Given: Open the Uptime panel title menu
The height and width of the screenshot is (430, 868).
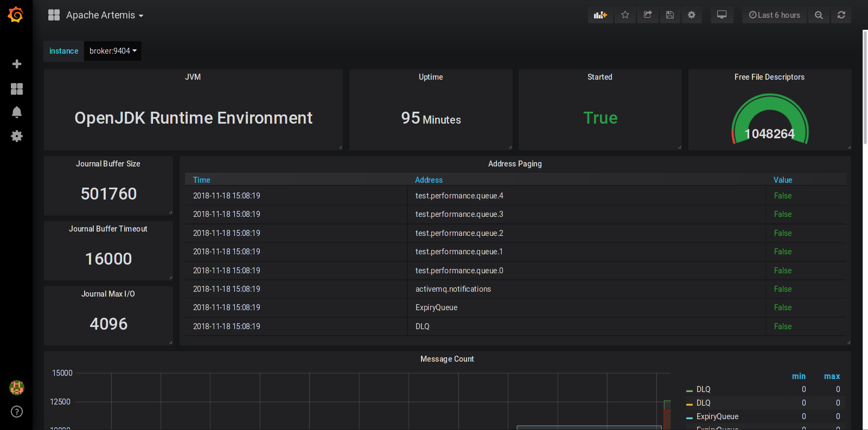Looking at the screenshot, I should pyautogui.click(x=431, y=77).
